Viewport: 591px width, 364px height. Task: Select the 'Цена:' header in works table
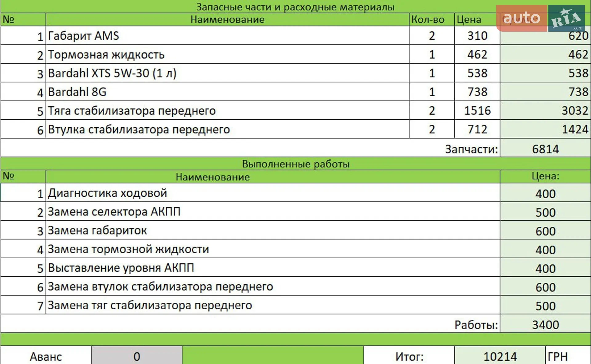545,176
